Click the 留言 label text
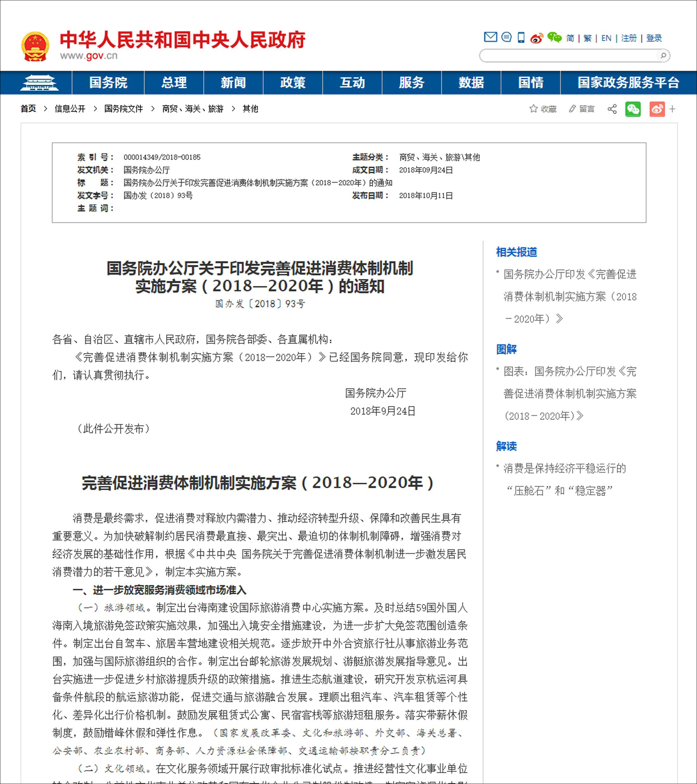 coord(587,109)
